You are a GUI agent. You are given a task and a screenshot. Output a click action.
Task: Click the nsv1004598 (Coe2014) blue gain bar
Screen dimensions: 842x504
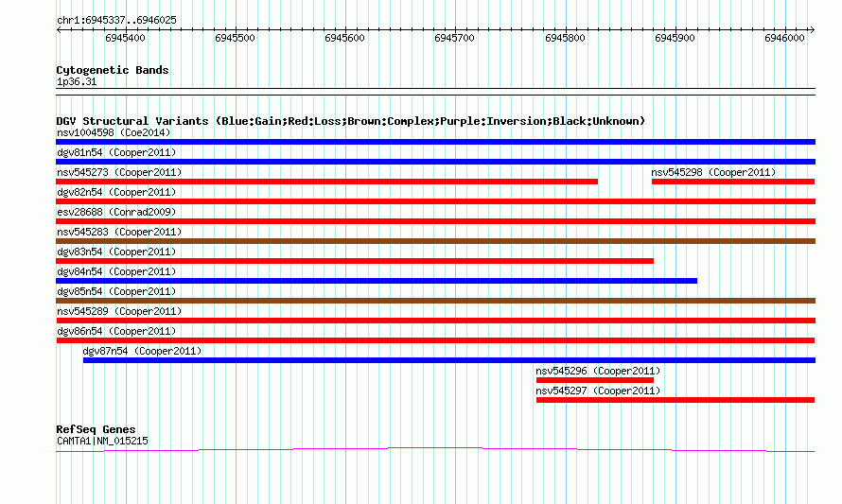pos(435,142)
